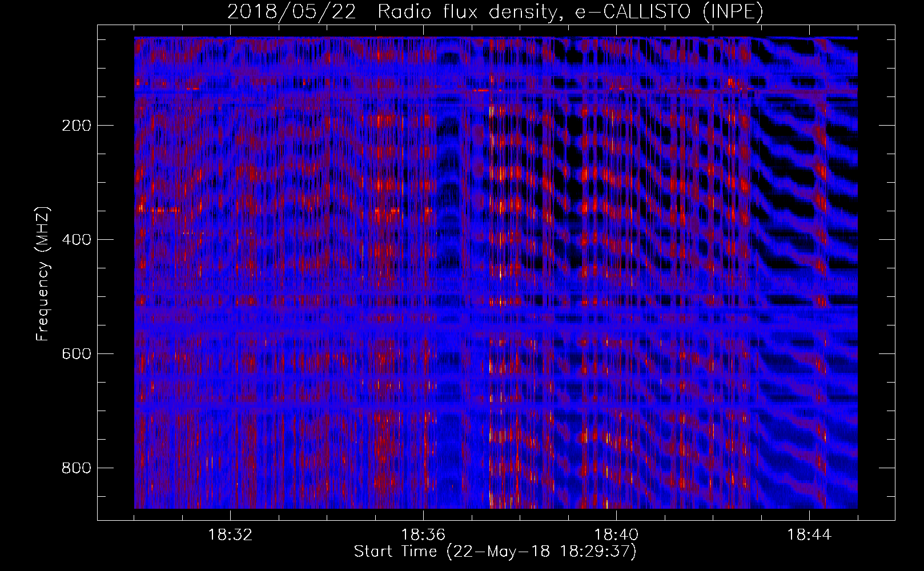Select the 18:40 time tick label

(x=616, y=535)
